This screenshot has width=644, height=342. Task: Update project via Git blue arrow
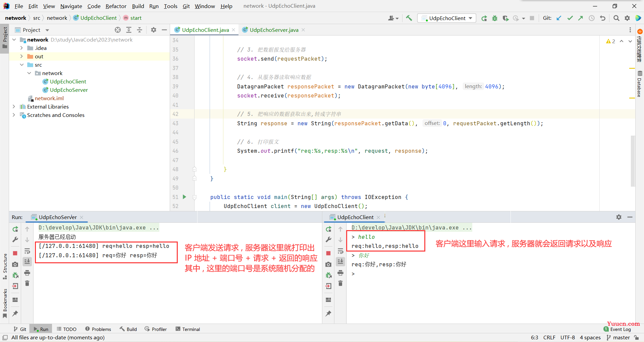click(x=559, y=18)
